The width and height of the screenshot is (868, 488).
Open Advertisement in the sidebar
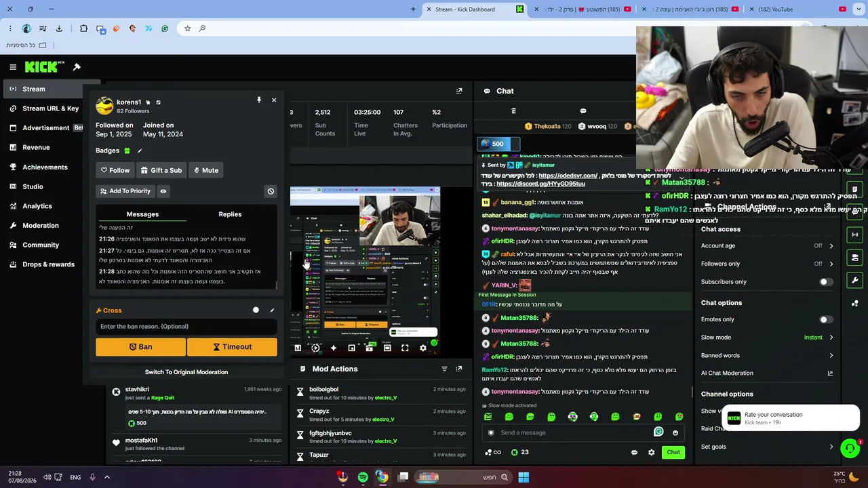44,128
